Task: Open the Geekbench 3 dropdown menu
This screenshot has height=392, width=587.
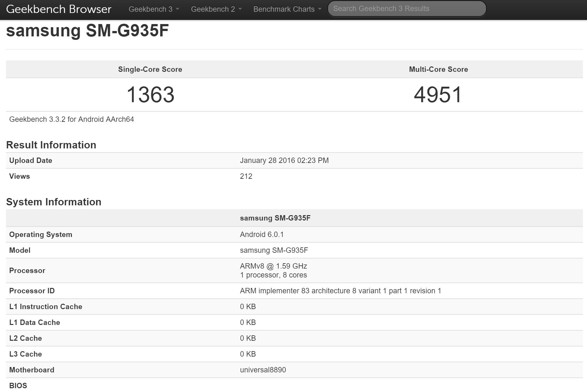Action: (x=154, y=9)
